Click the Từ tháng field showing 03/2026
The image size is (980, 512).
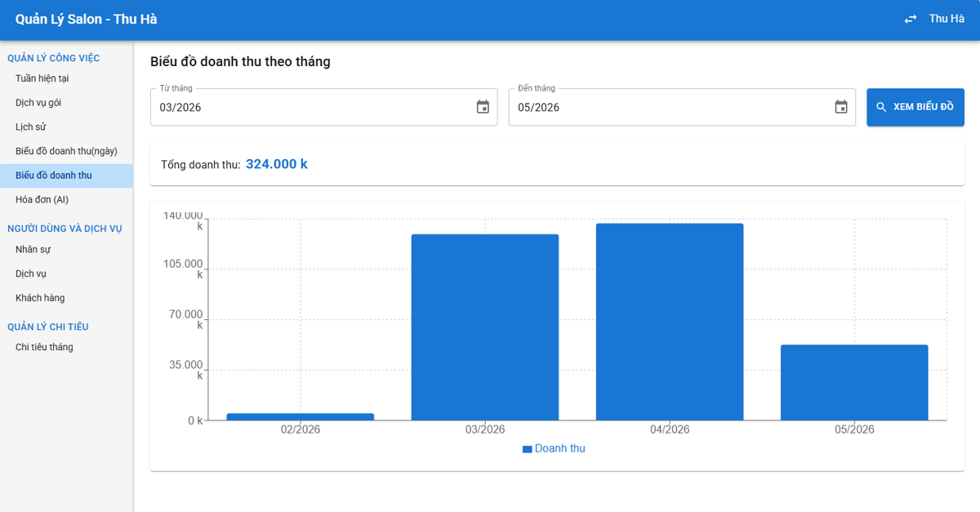(323, 107)
